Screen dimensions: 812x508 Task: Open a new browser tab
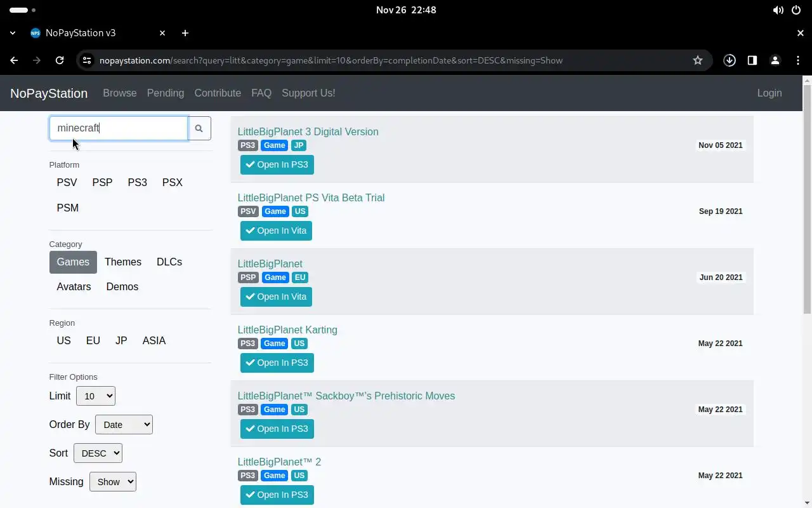[185, 33]
